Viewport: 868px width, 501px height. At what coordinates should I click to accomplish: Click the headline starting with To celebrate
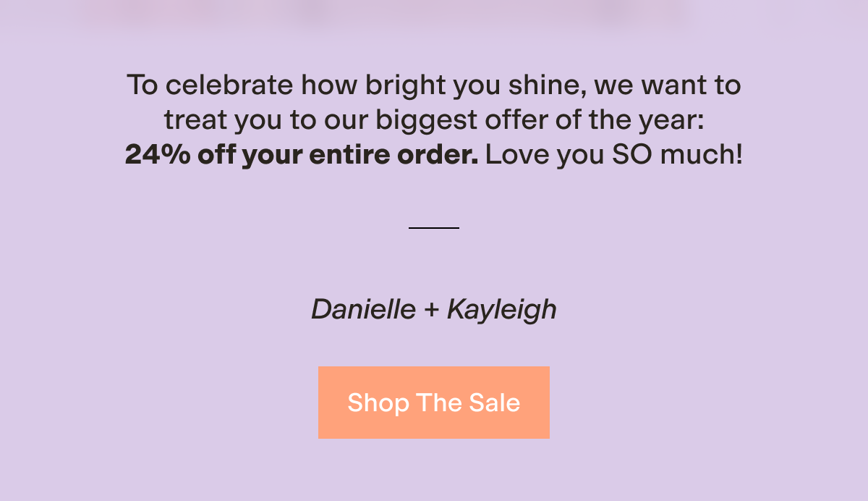click(x=433, y=85)
